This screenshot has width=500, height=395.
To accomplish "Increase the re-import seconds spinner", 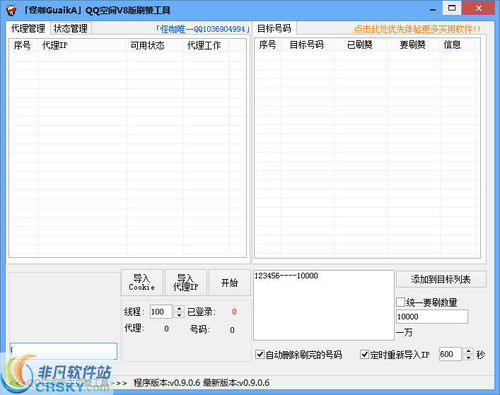I will coord(469,351).
